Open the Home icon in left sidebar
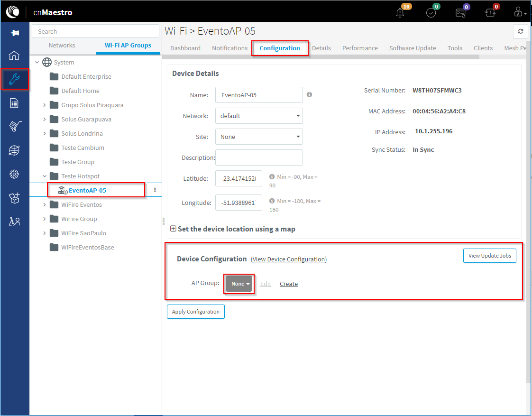The height and width of the screenshot is (416, 532). [x=14, y=55]
